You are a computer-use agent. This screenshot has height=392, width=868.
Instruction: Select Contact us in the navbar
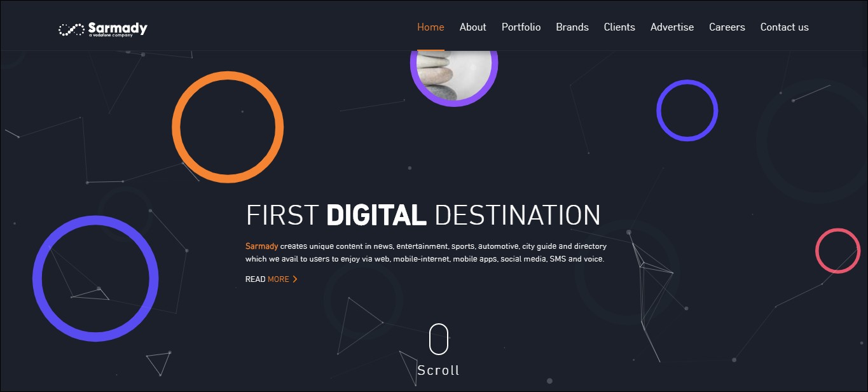[785, 27]
